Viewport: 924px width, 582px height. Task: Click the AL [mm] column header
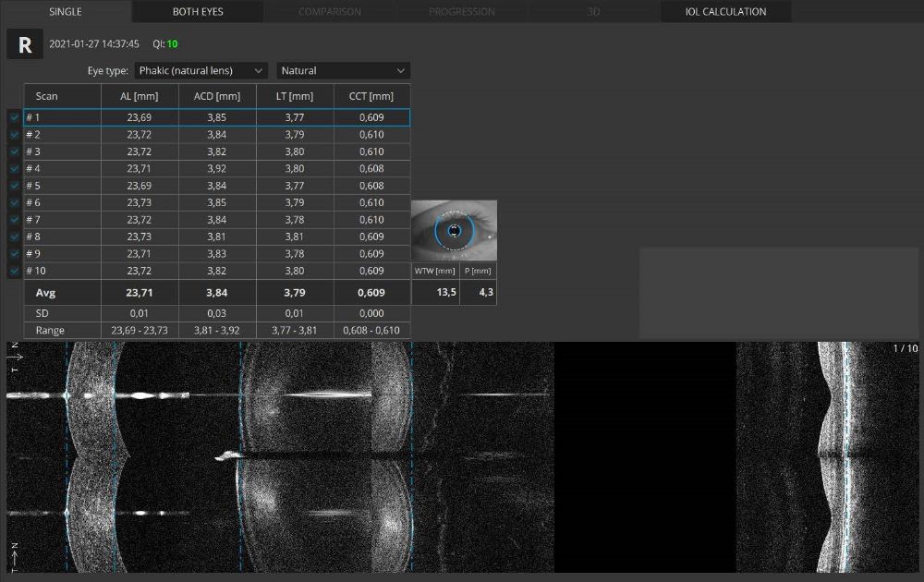[140, 96]
